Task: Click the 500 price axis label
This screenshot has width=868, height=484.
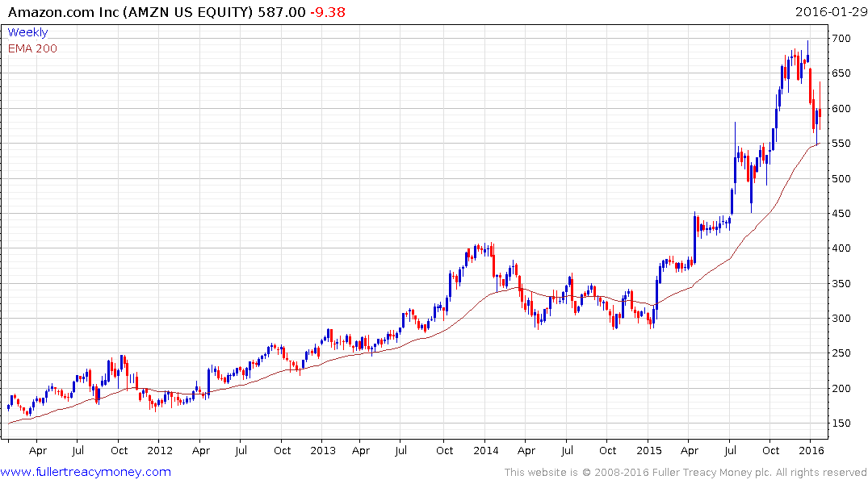Action: [841, 178]
